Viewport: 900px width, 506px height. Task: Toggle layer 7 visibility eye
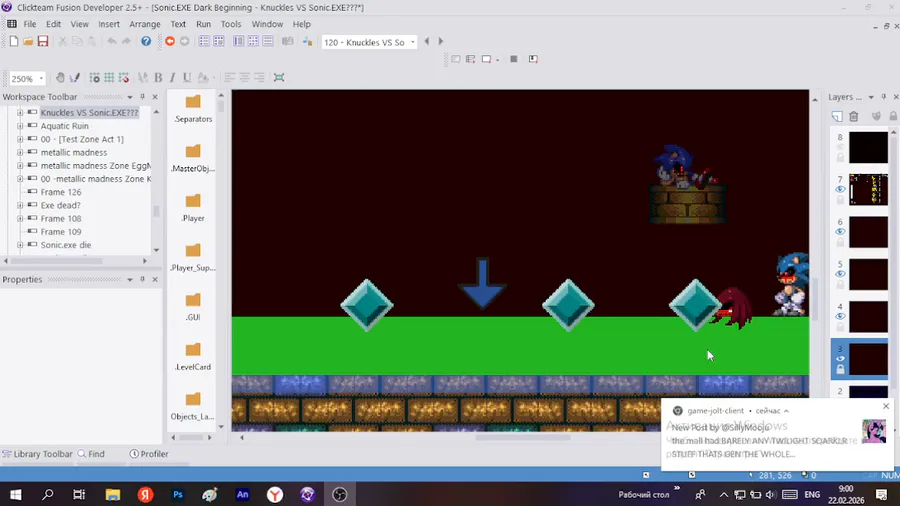840,189
